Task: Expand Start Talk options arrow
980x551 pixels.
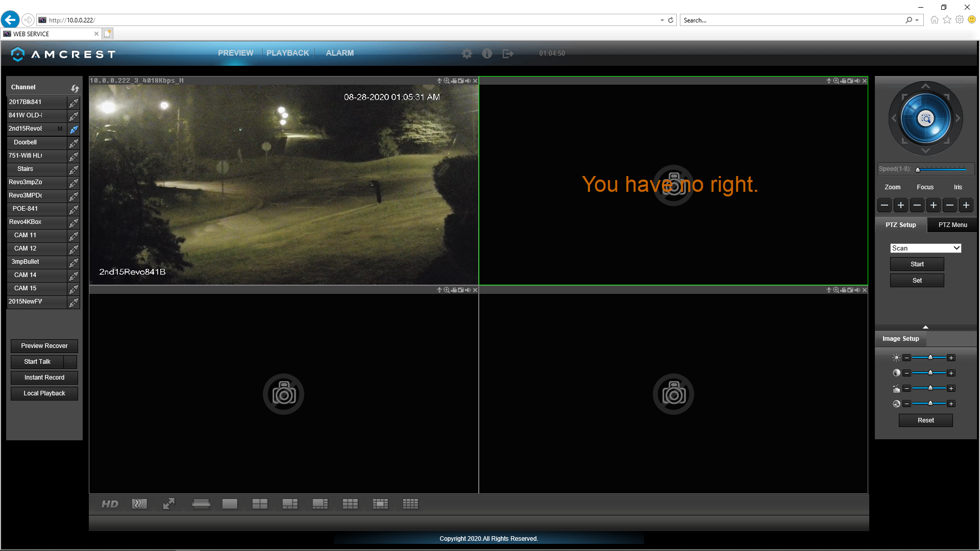Action: click(70, 362)
